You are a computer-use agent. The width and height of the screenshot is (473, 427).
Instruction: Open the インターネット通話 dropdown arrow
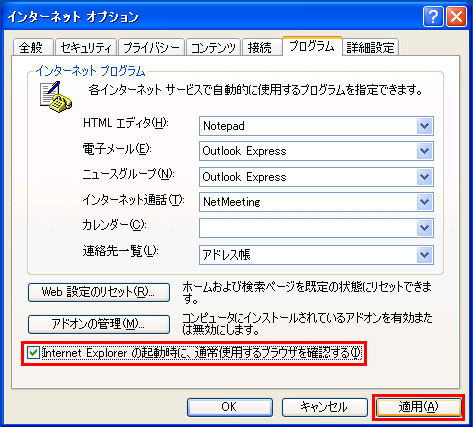[x=424, y=202]
